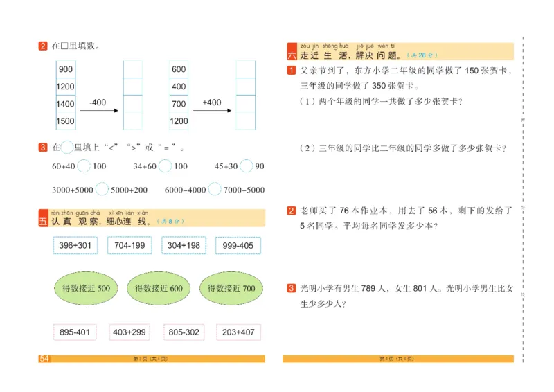The width and height of the screenshot is (554, 392).
Task: Select the 999-405 dashed box
Action: coord(238,245)
